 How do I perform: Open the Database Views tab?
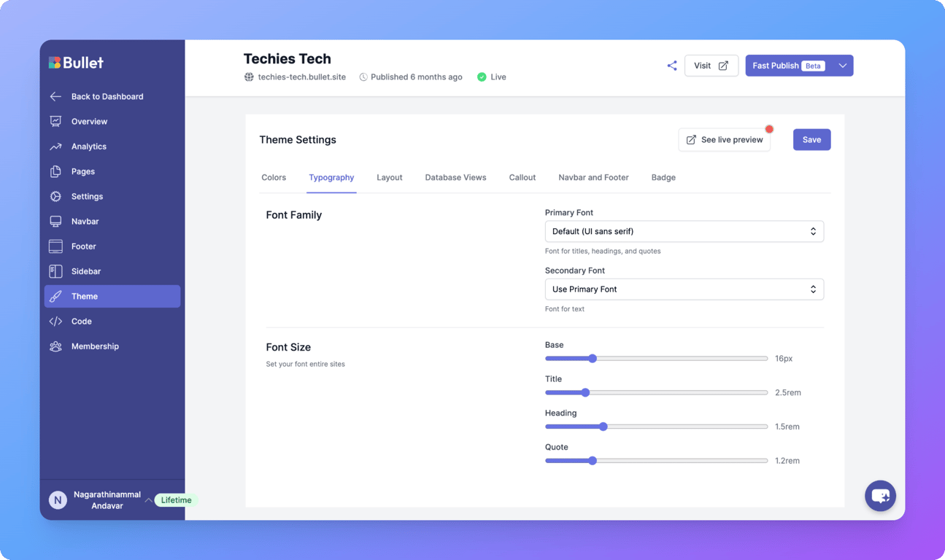click(455, 177)
